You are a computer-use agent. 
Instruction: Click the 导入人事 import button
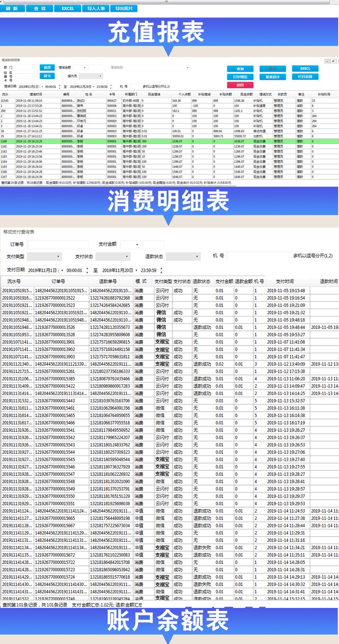tap(96, 9)
